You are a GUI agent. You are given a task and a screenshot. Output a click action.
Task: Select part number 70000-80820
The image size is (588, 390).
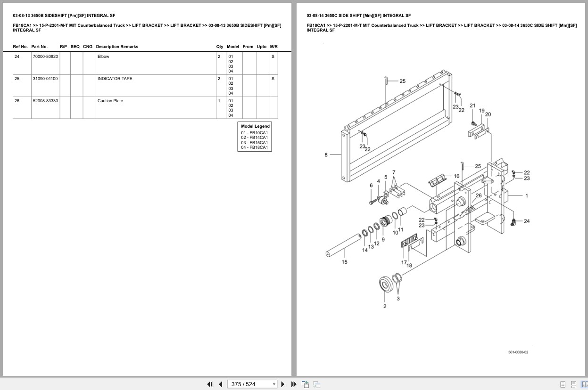coord(45,57)
